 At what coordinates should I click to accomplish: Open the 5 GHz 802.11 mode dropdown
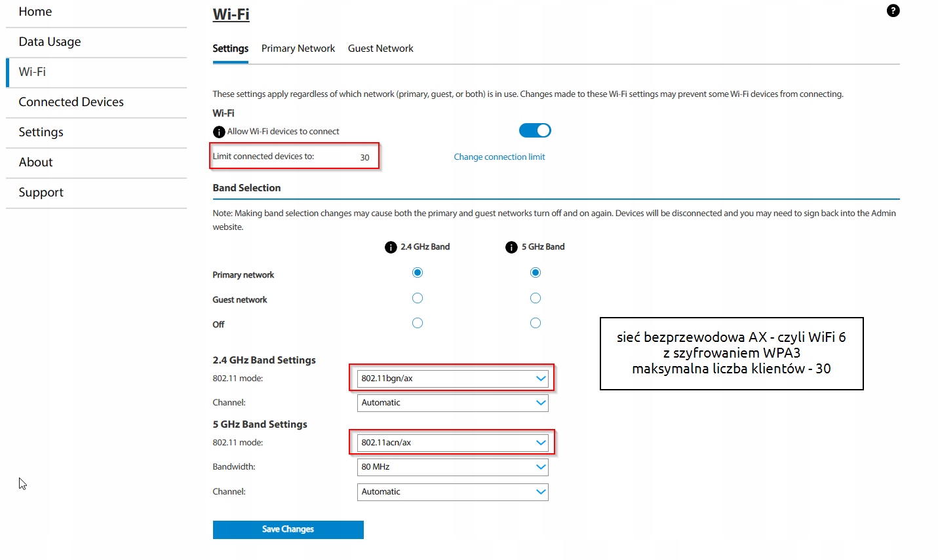coord(452,443)
